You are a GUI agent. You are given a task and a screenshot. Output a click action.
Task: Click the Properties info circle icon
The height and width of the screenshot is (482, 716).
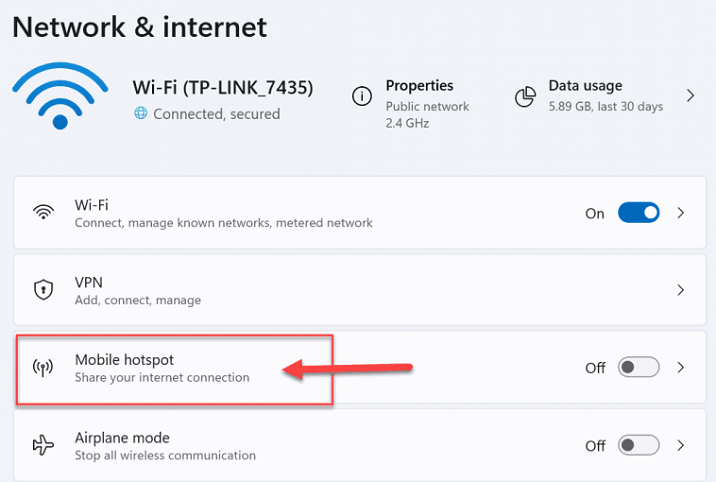coord(362,96)
